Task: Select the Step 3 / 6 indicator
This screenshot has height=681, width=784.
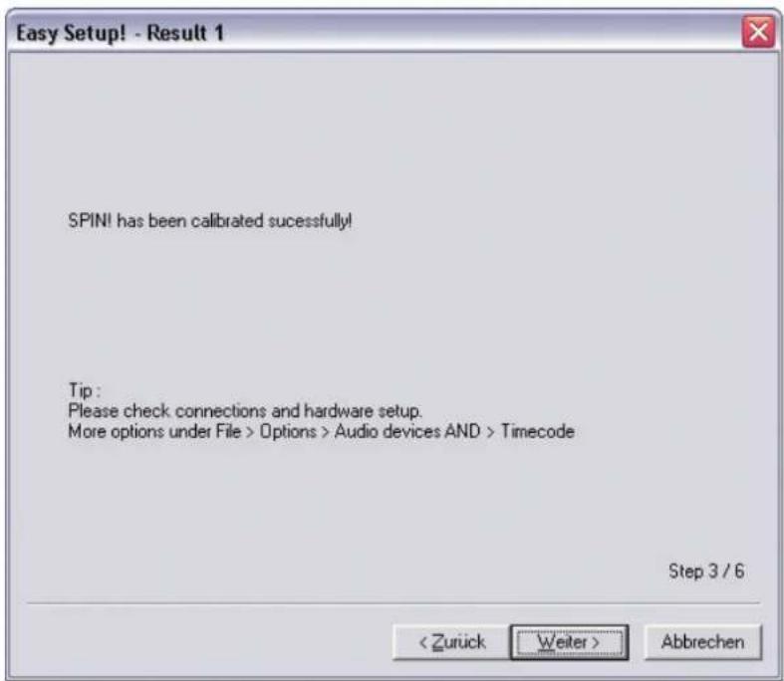Action: [706, 571]
